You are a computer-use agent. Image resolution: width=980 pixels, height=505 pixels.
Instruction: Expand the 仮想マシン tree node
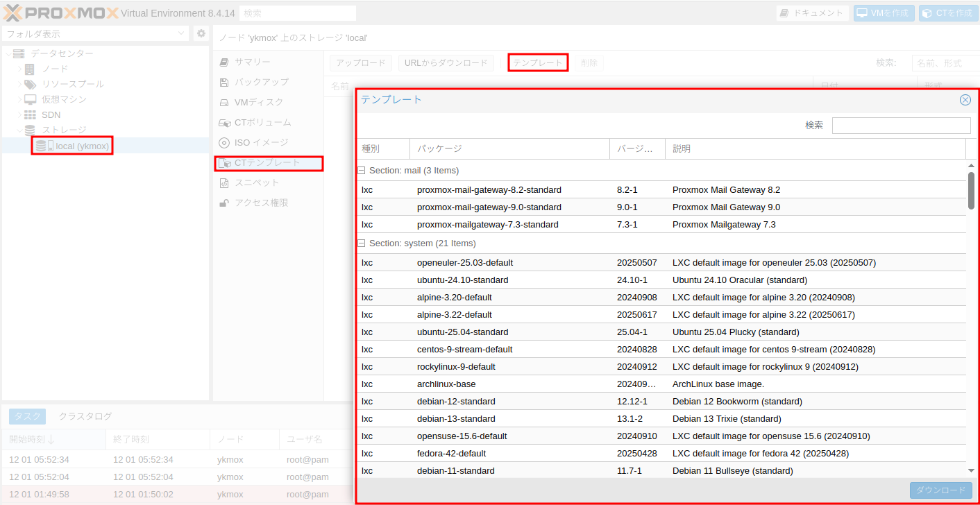(19, 99)
